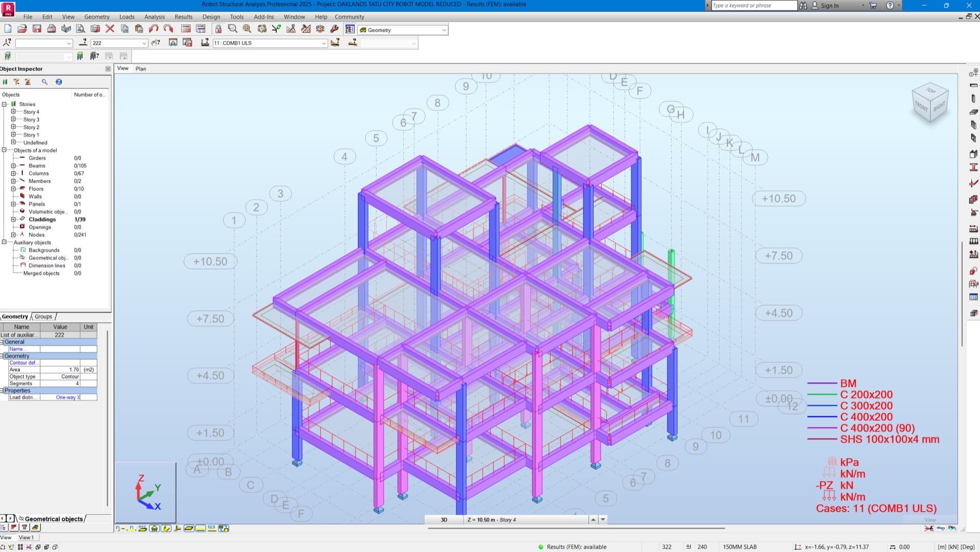Viewport: 980px width, 552px height.
Task: Save the project with the floppy disk icon
Action: (x=37, y=29)
